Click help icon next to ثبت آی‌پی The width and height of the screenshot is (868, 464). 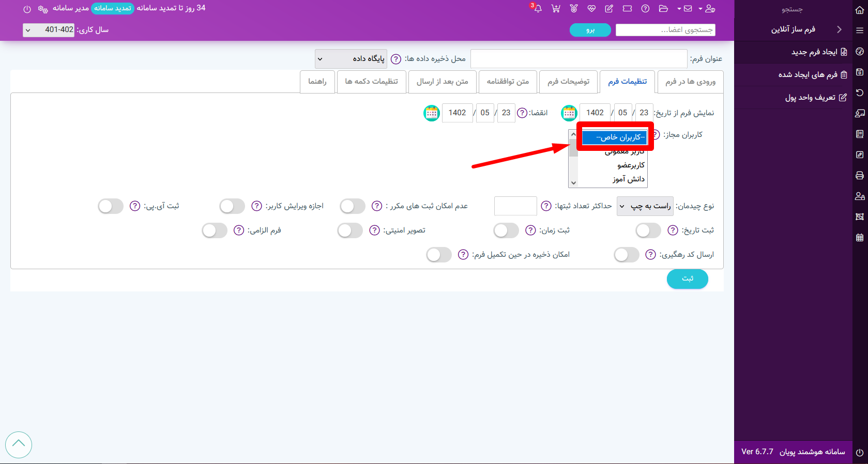[x=135, y=206]
